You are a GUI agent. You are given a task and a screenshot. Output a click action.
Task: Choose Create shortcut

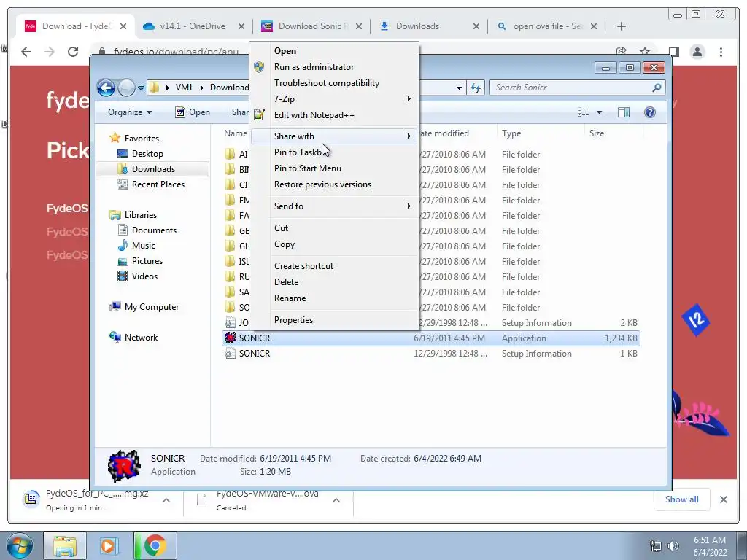(334, 266)
